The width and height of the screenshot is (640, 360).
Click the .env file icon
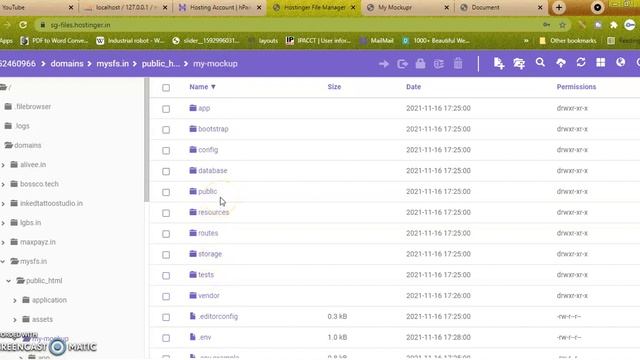tap(193, 337)
